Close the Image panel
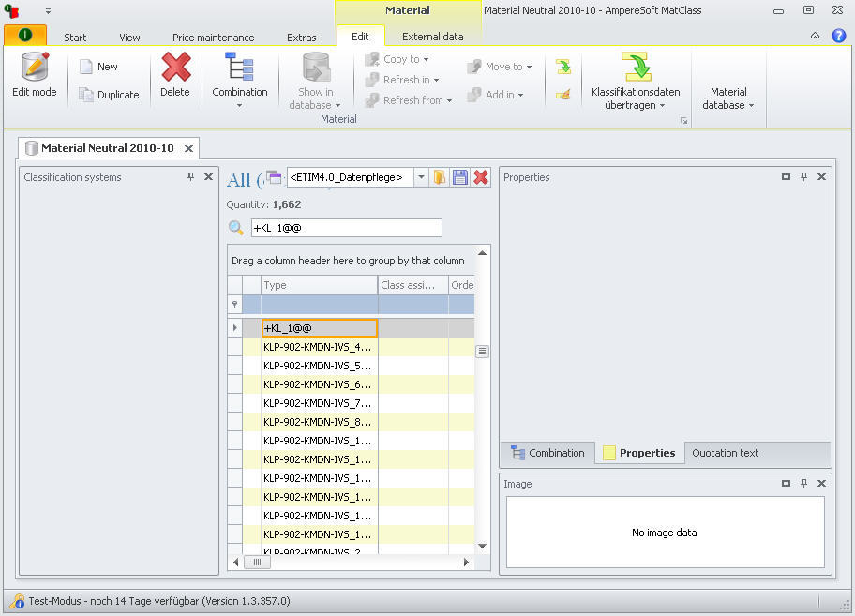855x616 pixels. click(822, 483)
